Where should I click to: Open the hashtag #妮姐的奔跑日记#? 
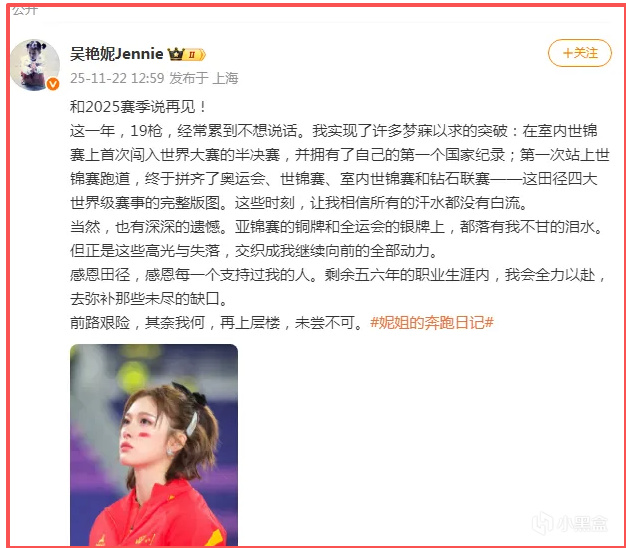[432, 322]
